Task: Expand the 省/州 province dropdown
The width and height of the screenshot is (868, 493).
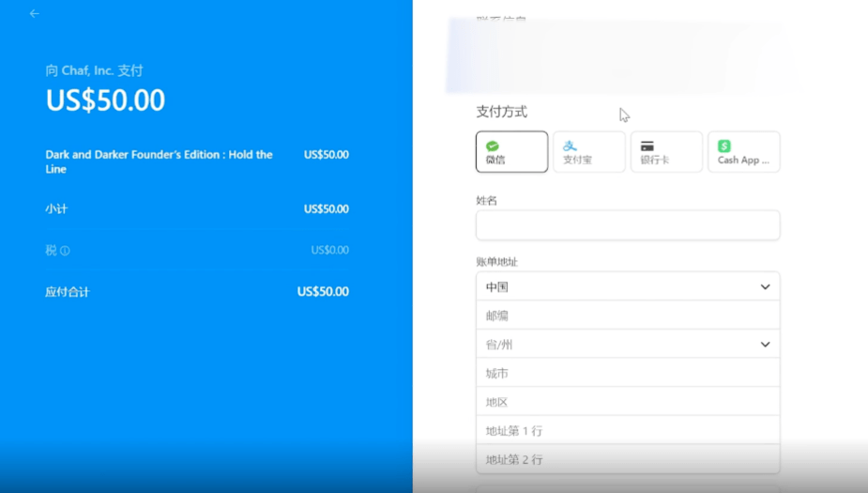Action: pos(627,345)
